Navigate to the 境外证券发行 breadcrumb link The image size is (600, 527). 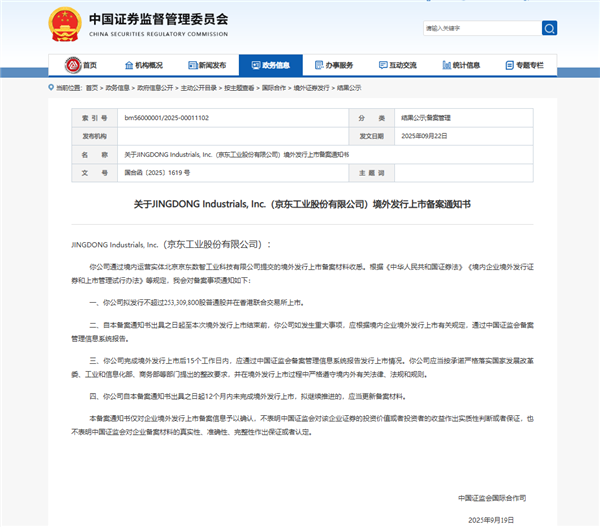[309, 88]
